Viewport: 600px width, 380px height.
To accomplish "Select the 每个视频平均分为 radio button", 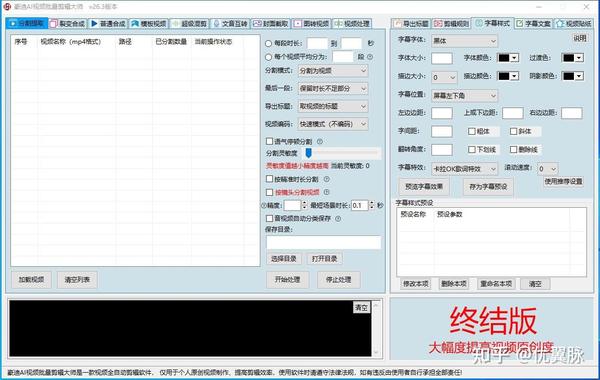I will click(269, 57).
